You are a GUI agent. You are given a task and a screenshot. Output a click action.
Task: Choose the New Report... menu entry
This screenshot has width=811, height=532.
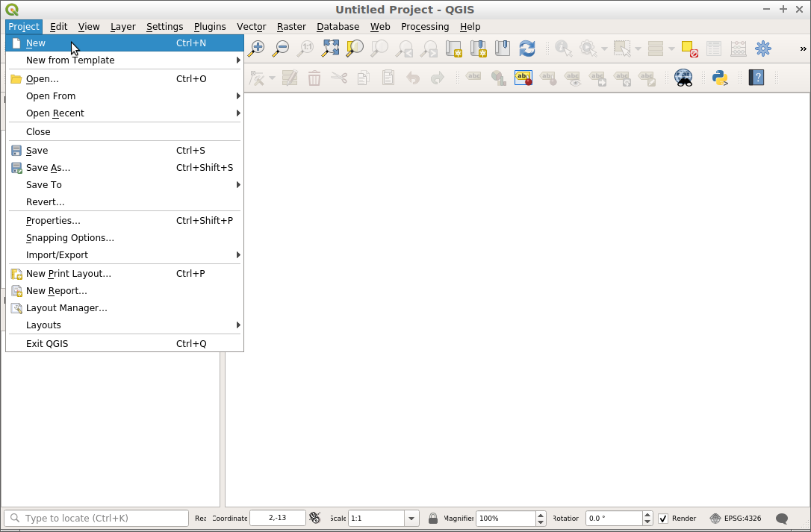[x=125, y=290]
